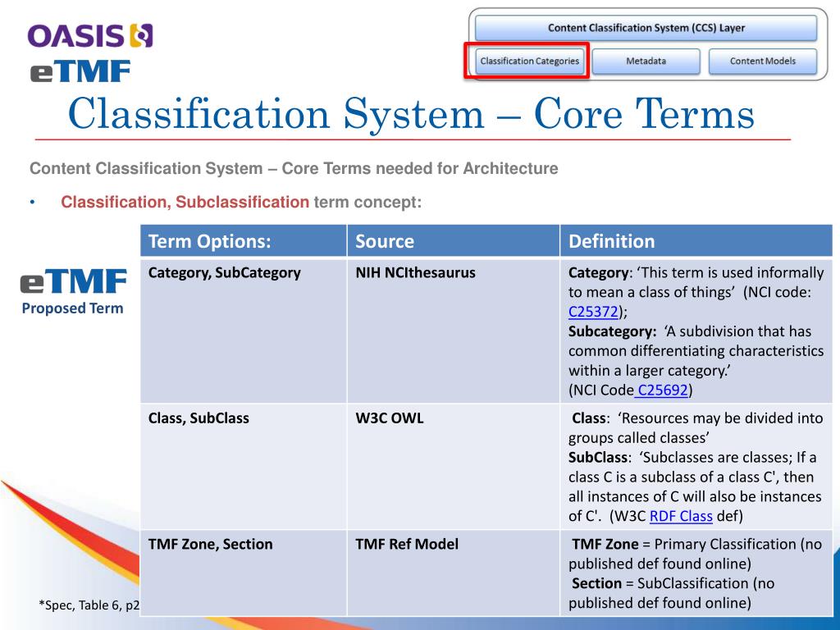Click the bold 'SubClass' definition text

click(598, 457)
